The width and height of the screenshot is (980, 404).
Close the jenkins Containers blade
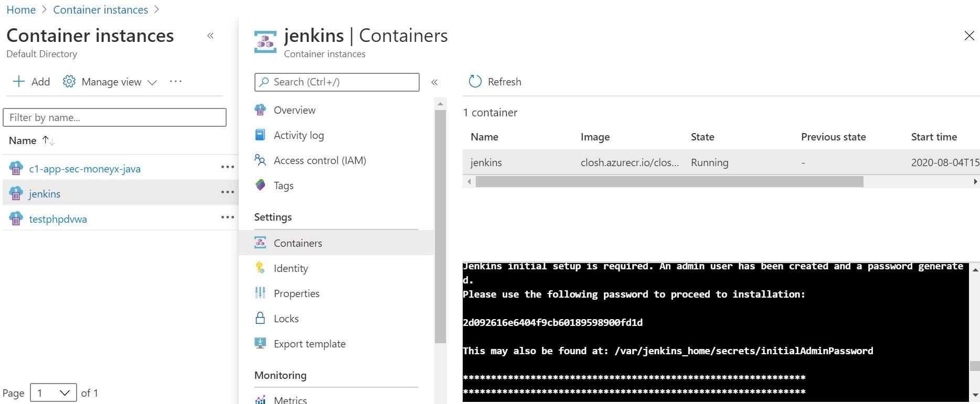969,36
